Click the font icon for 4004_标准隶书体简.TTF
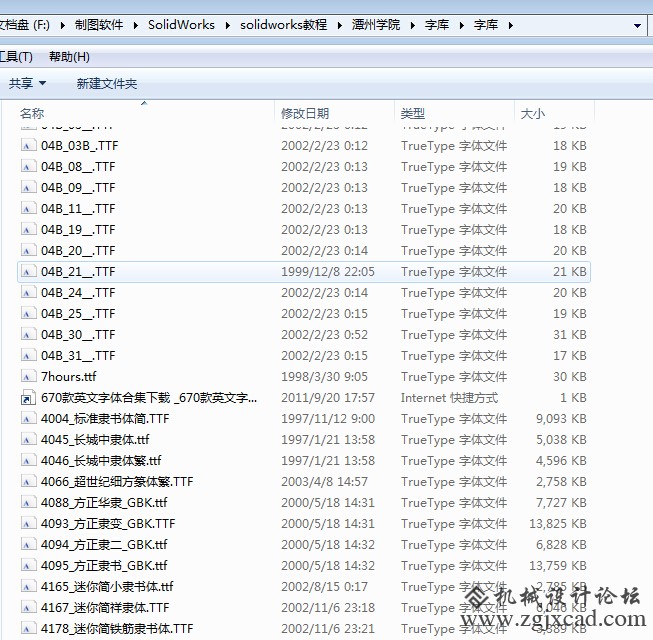 (x=28, y=418)
